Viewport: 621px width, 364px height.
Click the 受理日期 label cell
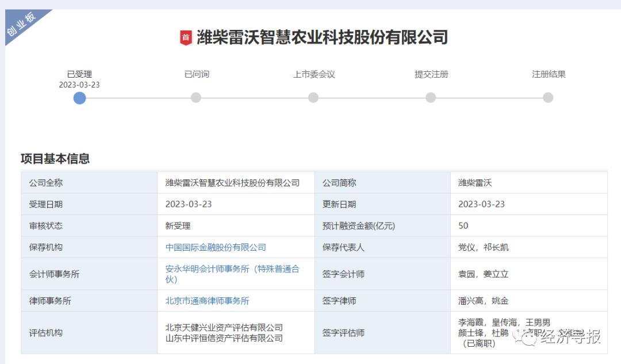tap(90, 204)
